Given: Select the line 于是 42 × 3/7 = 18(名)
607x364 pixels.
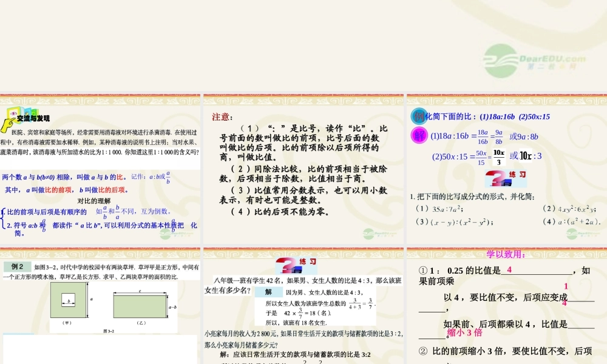Looking at the screenshot, I should tap(298, 312).
